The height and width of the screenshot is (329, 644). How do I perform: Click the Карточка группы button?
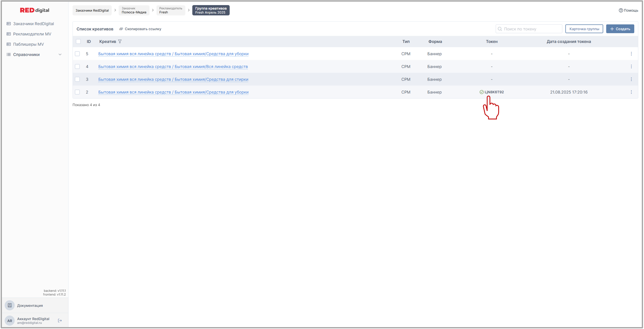coord(584,29)
